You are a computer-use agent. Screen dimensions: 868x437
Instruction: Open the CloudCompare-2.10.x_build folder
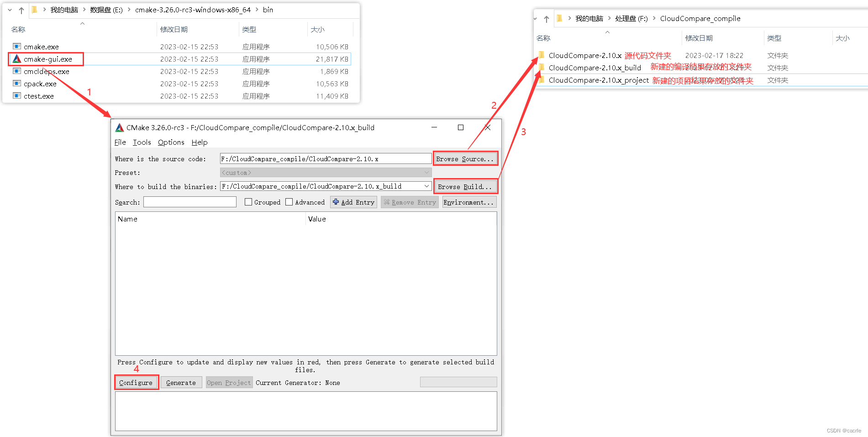point(594,67)
